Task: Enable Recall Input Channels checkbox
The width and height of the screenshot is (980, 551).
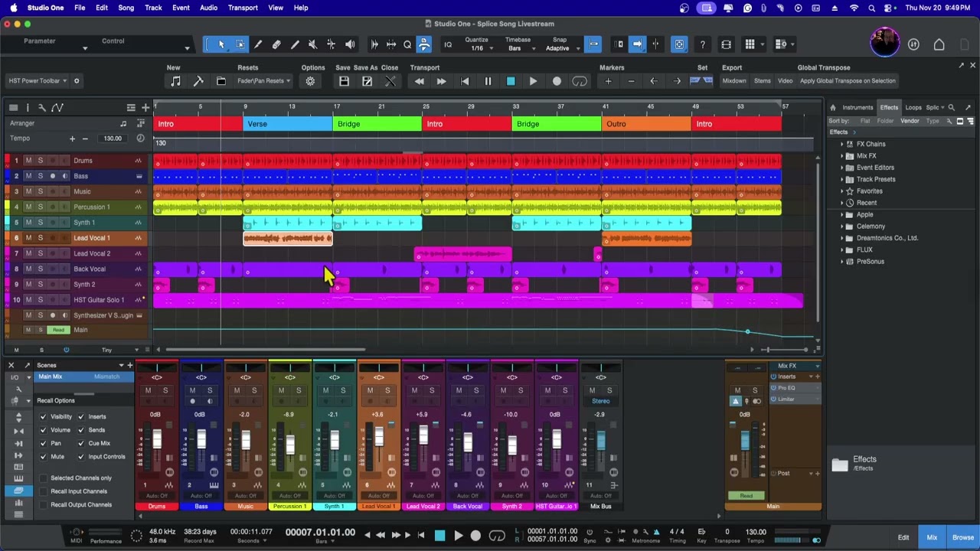Action: (x=44, y=491)
